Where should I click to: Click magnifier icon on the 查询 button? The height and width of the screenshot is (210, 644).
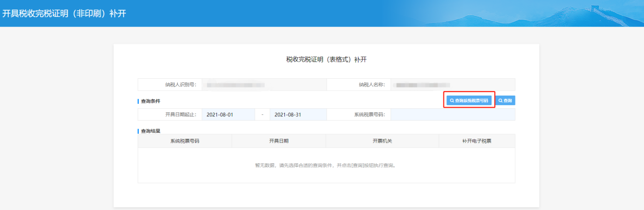click(x=500, y=101)
